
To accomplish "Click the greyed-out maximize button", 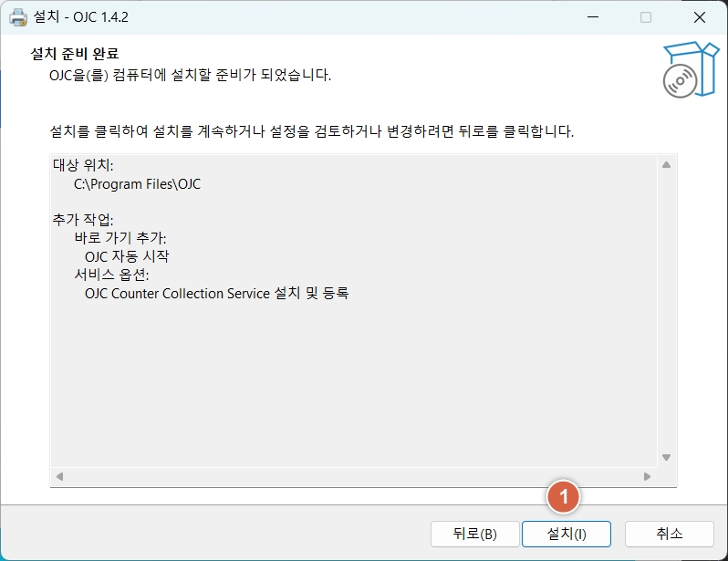I will pos(646,17).
